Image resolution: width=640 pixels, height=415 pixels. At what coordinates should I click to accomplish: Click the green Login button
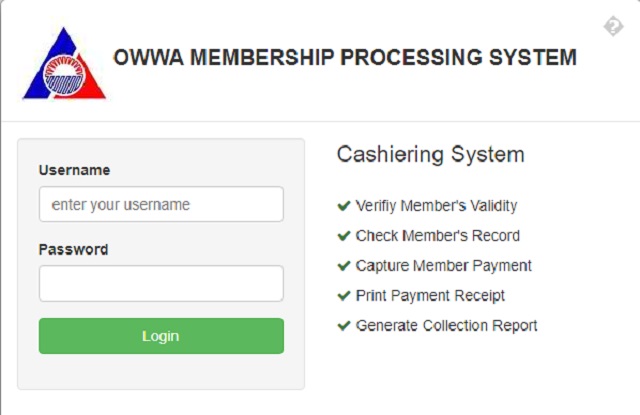161,336
